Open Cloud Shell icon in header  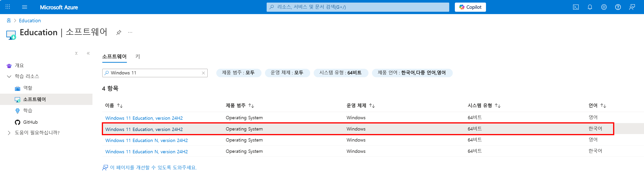(x=576, y=7)
